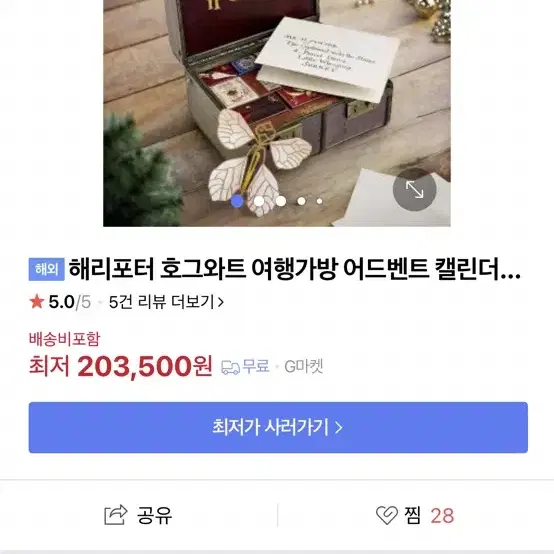Tap the 203,500원 lowest price
Viewport: 554px width, 554px height.
[145, 366]
